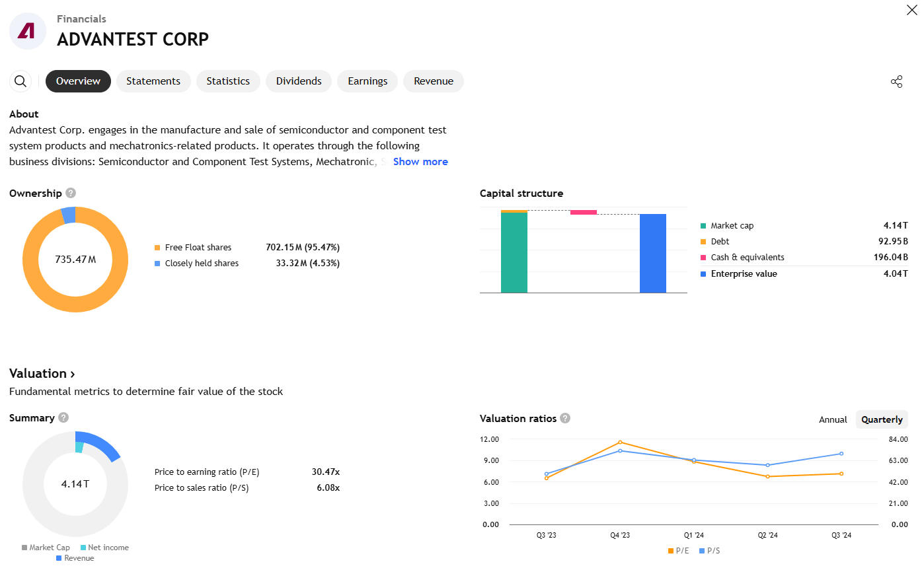This screenshot has height=570, width=924.
Task: Click the Market Cap summary legend
Action: (46, 548)
